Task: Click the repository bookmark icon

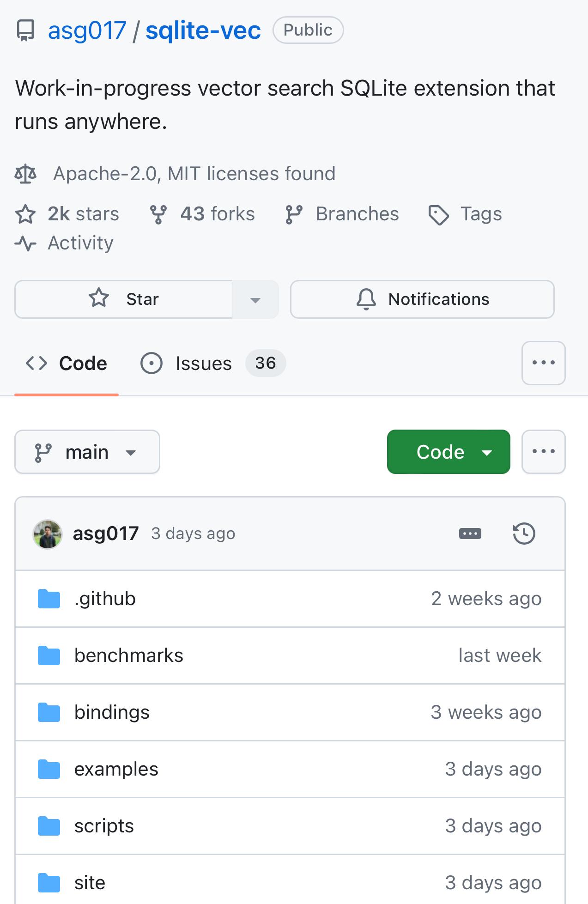Action: 25,30
